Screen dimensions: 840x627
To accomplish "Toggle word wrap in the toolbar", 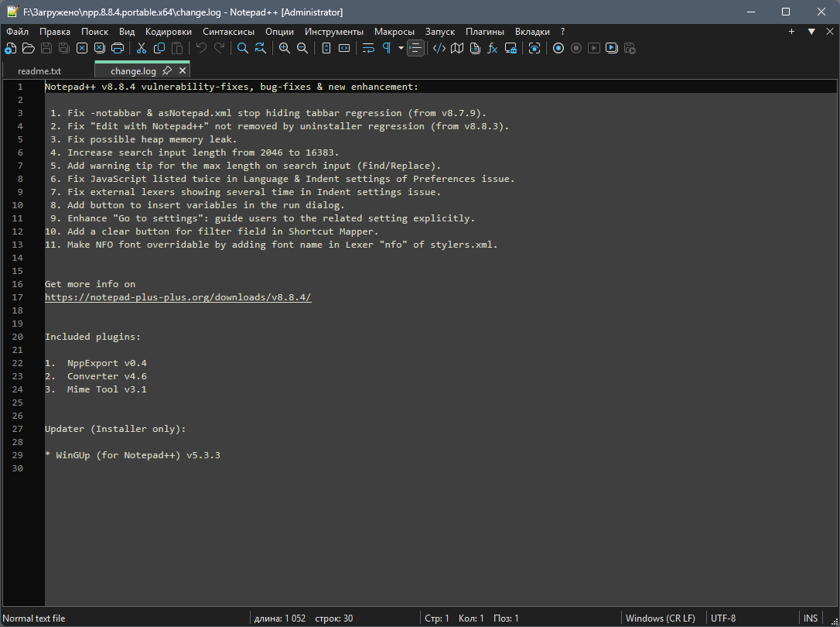I will pos(368,48).
